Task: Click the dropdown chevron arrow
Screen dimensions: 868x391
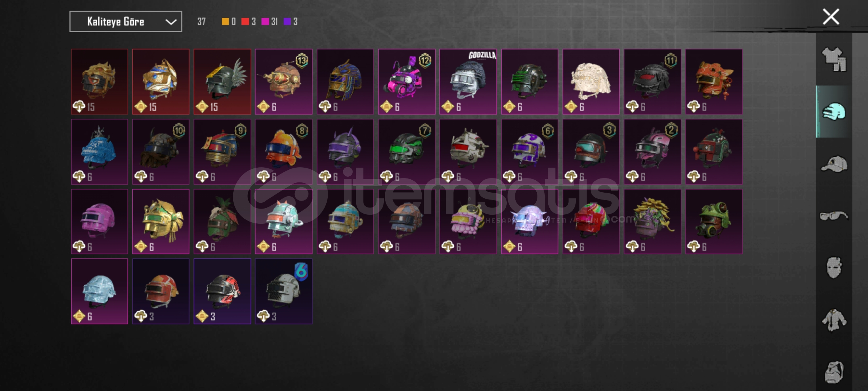Action: (x=171, y=22)
